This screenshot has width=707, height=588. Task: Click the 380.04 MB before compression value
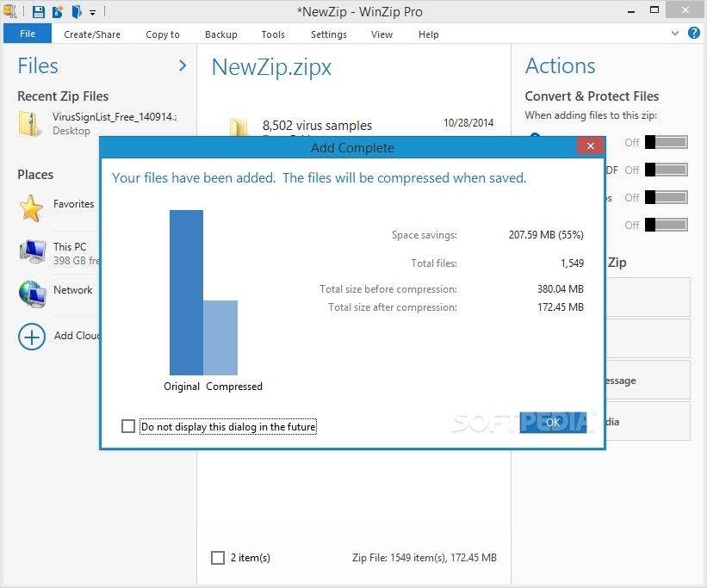(x=561, y=289)
